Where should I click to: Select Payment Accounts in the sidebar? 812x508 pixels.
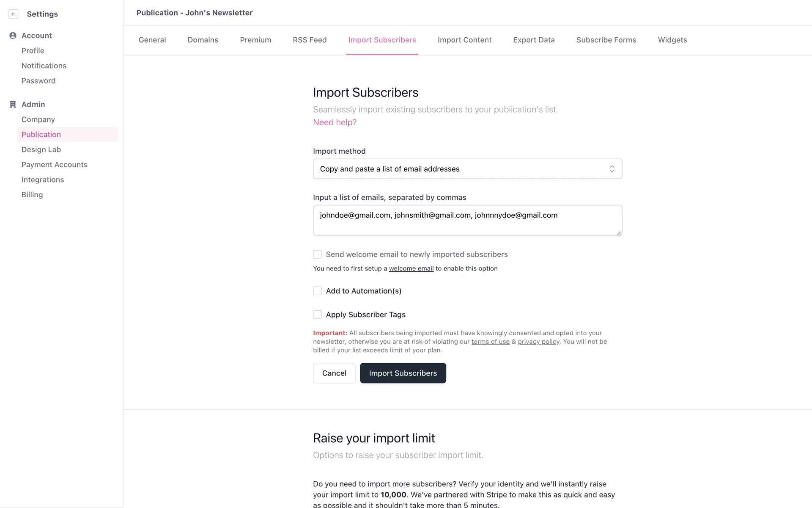pos(54,165)
